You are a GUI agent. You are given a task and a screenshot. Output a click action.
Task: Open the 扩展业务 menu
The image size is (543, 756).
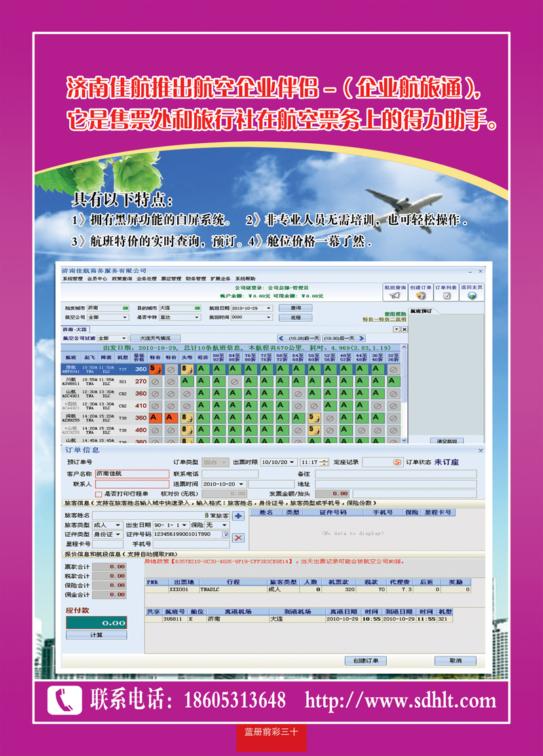(221, 279)
